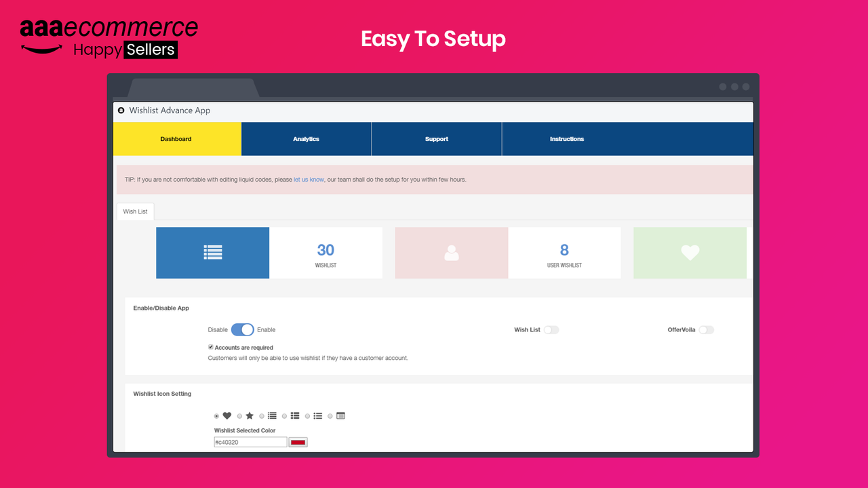Enable the OfferVoila toggle
The height and width of the screenshot is (488, 868).
706,329
